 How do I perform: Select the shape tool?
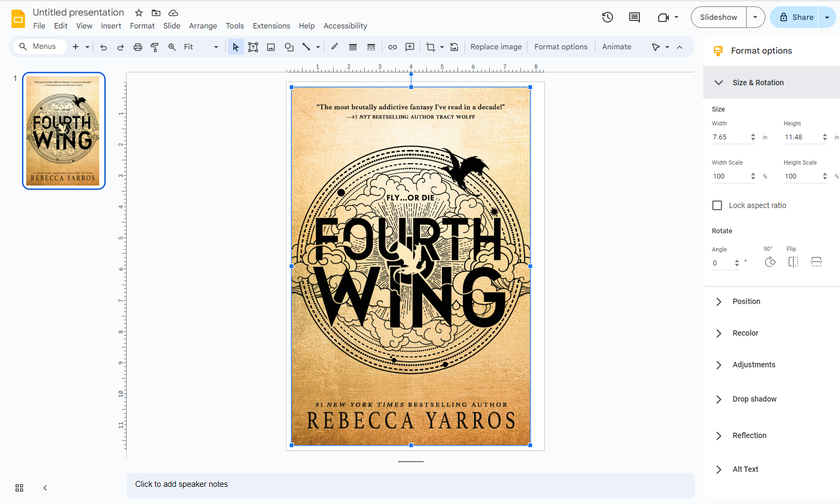[x=289, y=47]
